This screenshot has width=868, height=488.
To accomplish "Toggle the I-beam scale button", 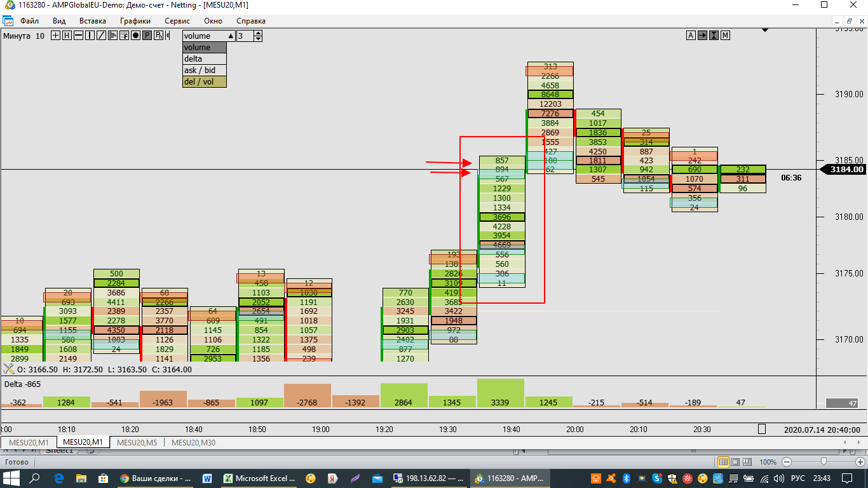I will click(714, 36).
